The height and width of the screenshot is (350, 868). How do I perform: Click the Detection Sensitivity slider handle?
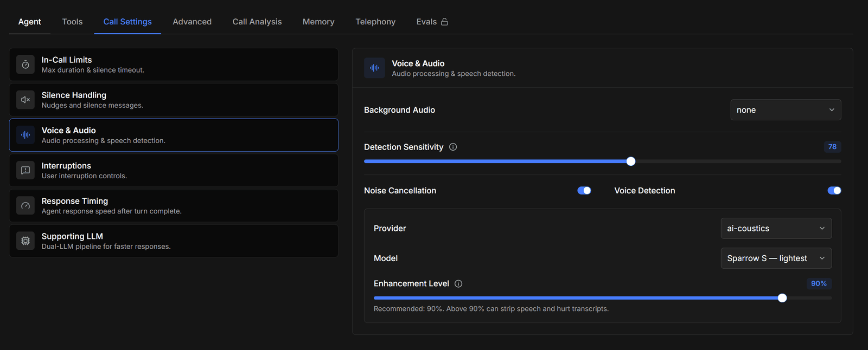[x=631, y=161]
